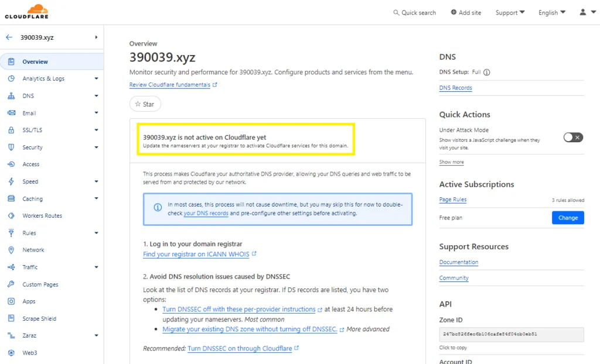The width and height of the screenshot is (600, 364).
Task: Expand the Security submenu arrow
Action: pos(97,147)
